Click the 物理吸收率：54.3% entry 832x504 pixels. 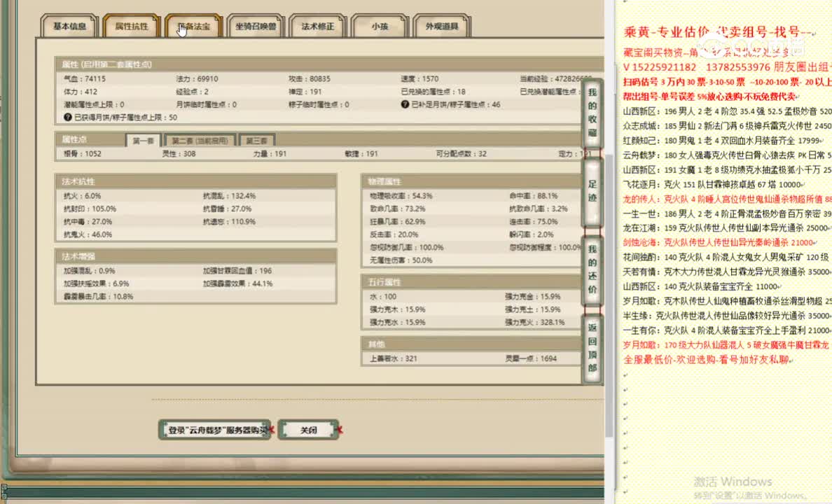[x=401, y=196]
